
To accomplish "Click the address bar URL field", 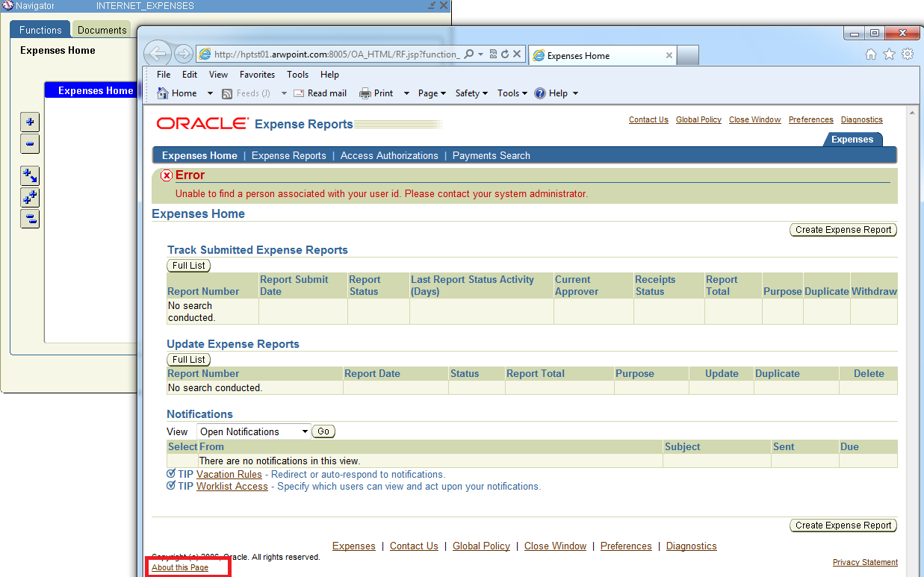I will point(336,54).
